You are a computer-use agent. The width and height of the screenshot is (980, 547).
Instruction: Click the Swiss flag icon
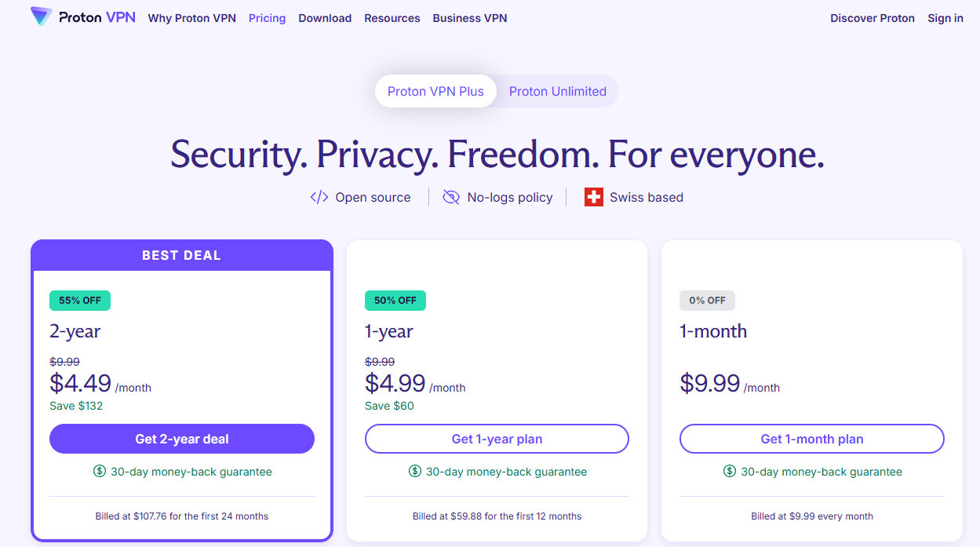click(592, 196)
